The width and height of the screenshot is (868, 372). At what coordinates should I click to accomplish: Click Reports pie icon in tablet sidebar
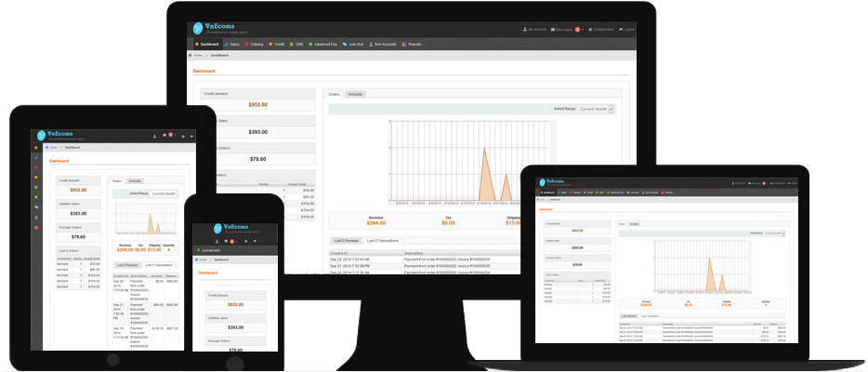(x=36, y=227)
